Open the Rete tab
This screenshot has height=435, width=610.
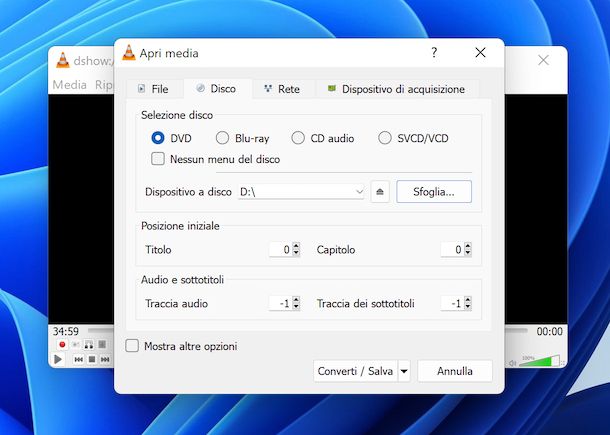(283, 89)
